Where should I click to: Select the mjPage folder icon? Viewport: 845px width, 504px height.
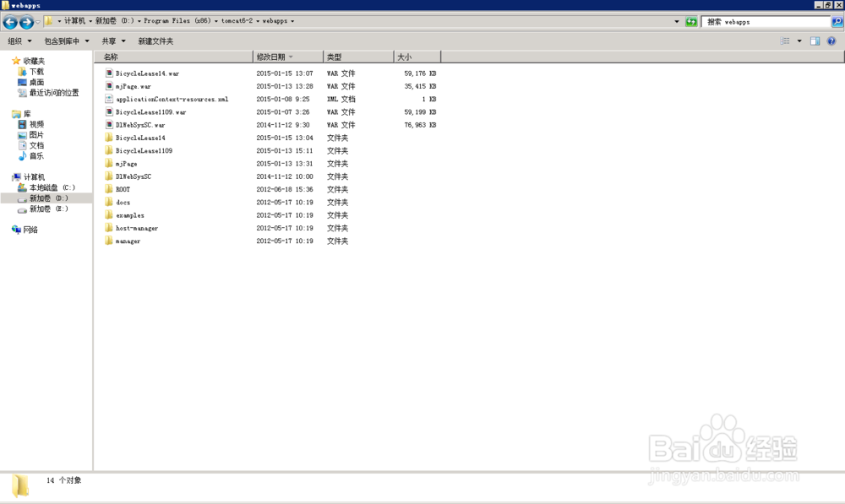pos(109,164)
